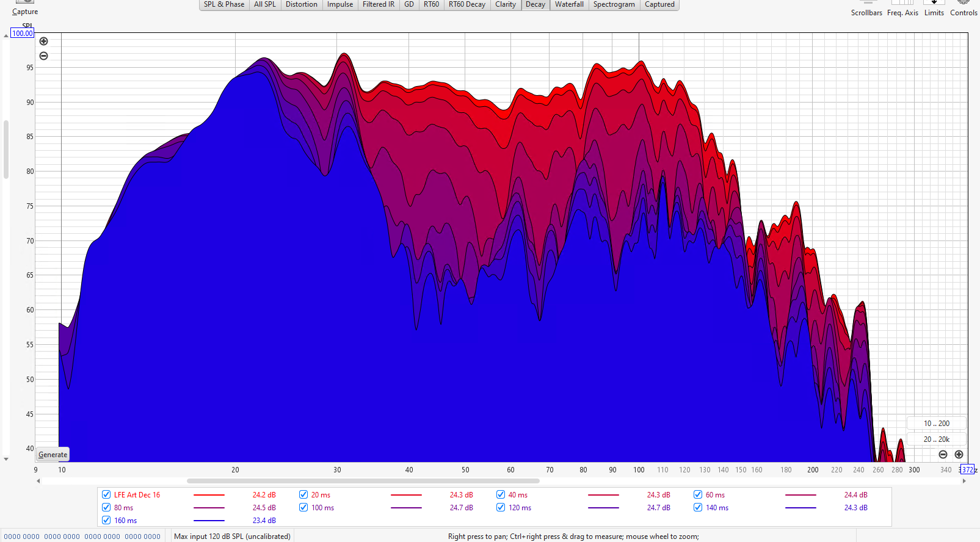Uncheck the LFE Art Dec 16 trace

point(106,495)
